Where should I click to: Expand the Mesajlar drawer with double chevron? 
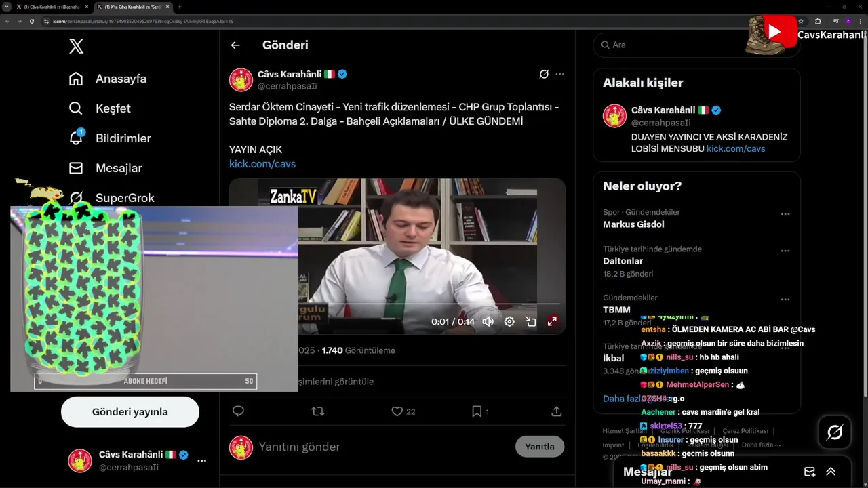click(831, 472)
